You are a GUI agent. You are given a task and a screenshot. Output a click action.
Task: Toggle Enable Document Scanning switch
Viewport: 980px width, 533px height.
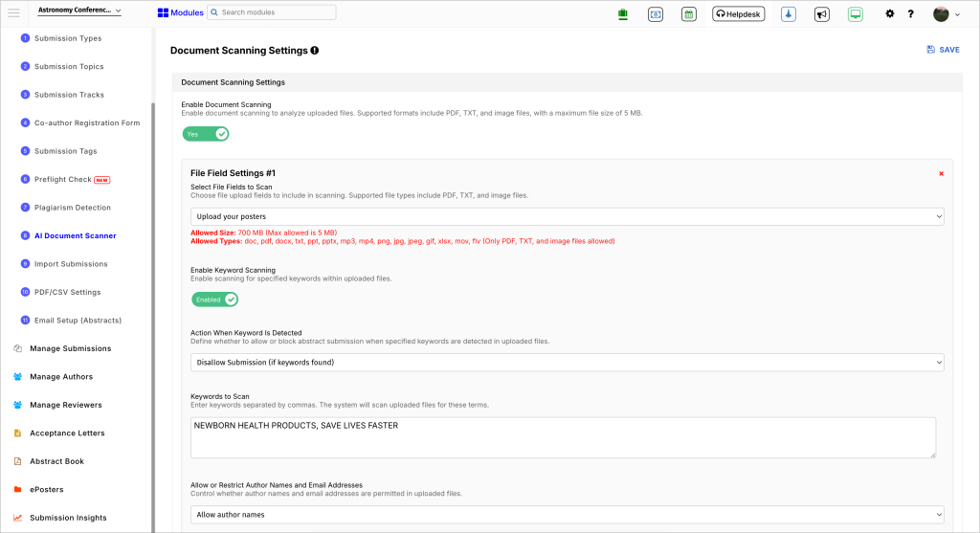point(206,134)
